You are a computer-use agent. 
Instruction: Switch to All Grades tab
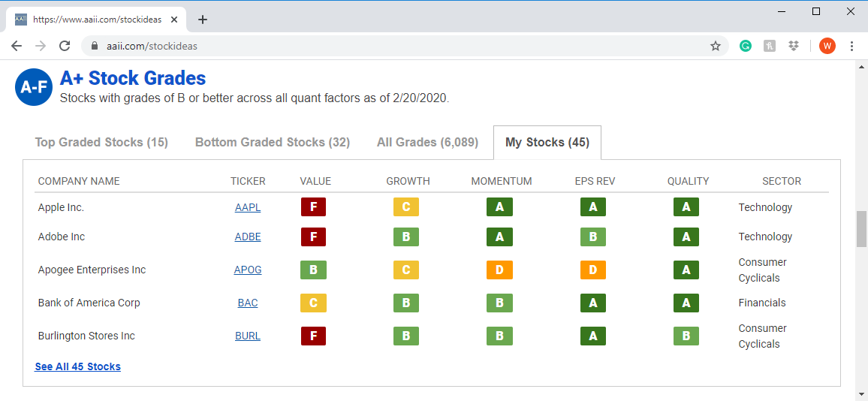point(427,143)
